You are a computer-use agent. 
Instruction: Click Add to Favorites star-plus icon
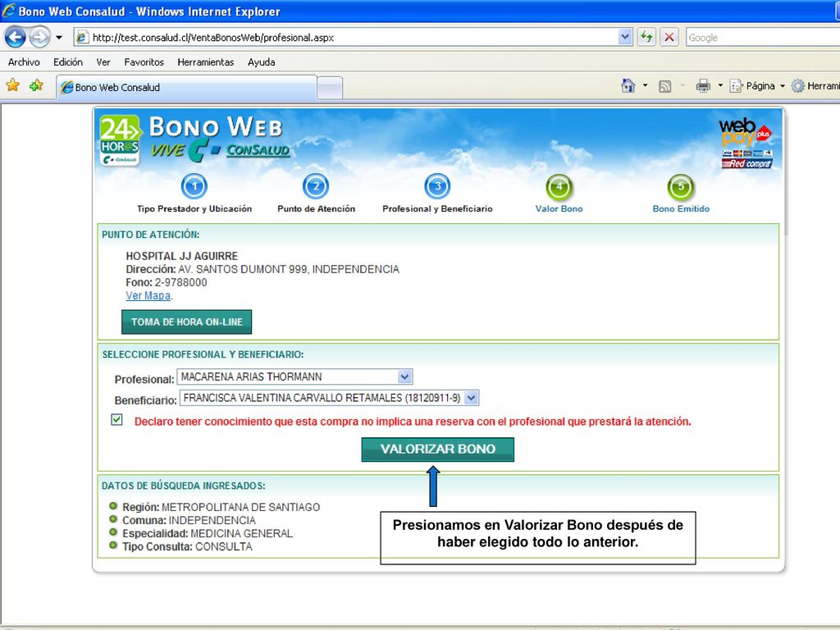(x=36, y=85)
